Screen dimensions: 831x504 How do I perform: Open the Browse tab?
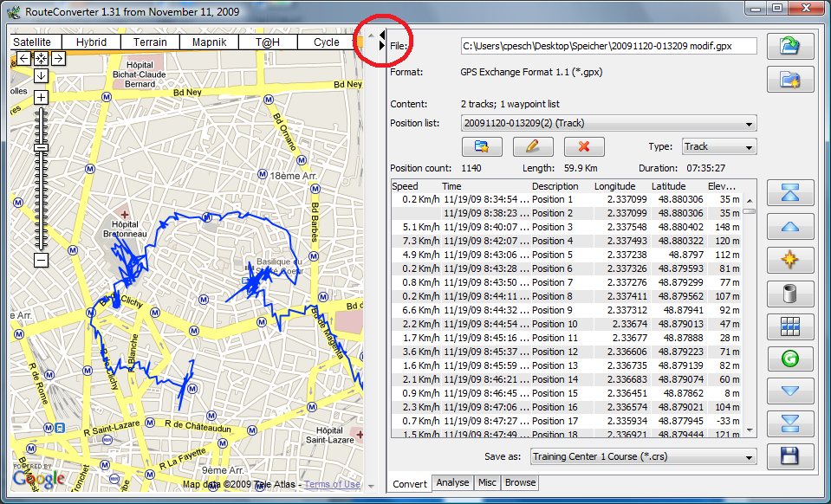(520, 482)
